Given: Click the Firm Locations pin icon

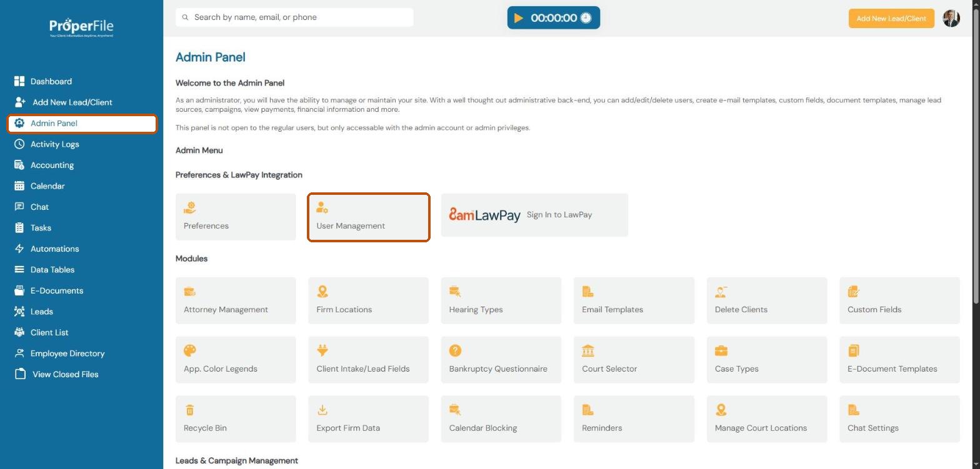Looking at the screenshot, I should coord(322,292).
